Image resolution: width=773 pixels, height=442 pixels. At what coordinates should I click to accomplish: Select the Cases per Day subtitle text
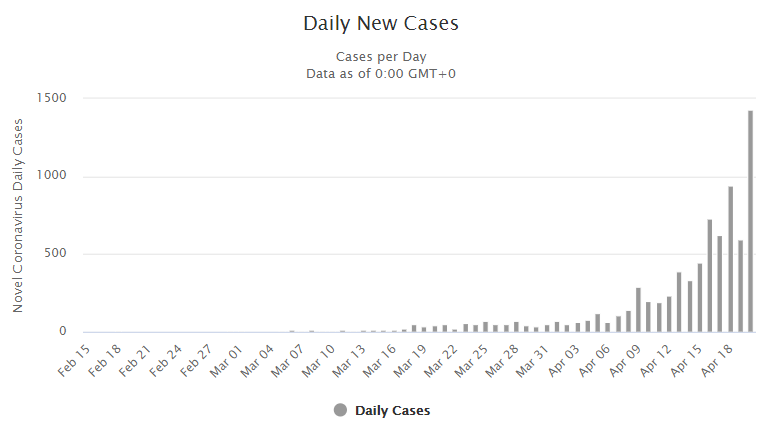(386, 56)
